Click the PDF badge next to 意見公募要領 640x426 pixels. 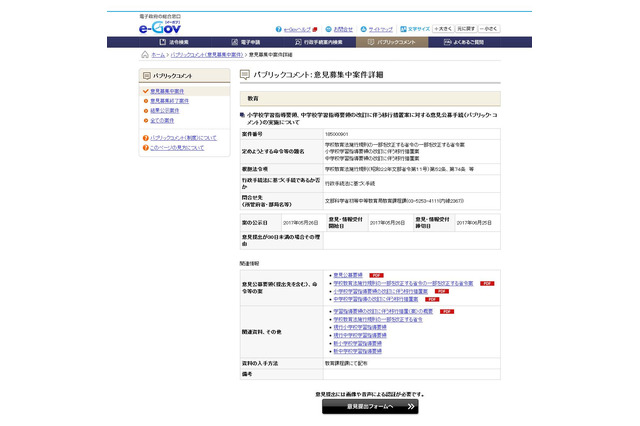point(376,275)
